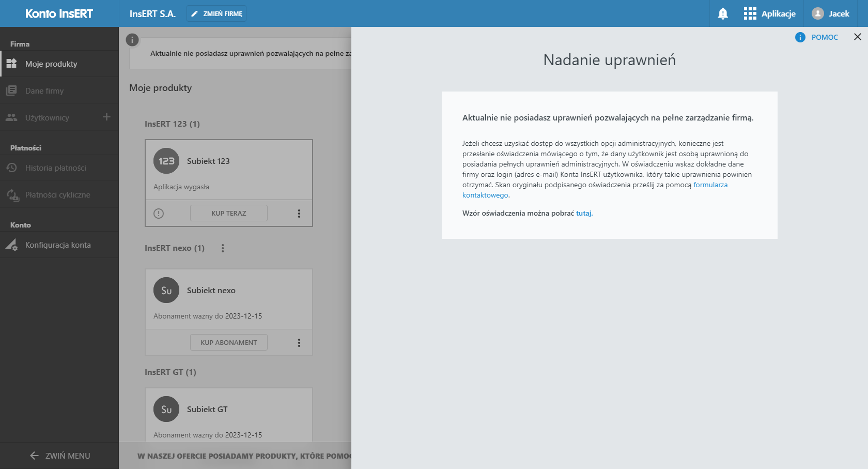This screenshot has height=469, width=868.
Task: Open Jacek user profile avatar
Action: coord(817,14)
